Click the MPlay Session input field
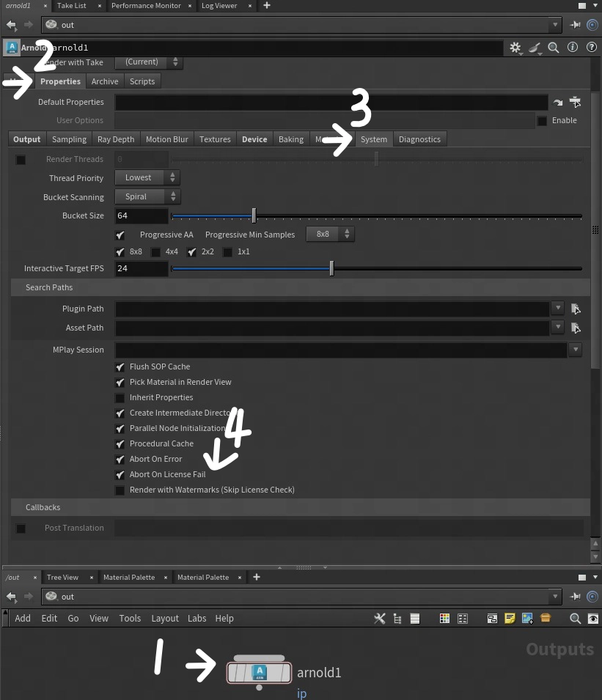 [341, 350]
